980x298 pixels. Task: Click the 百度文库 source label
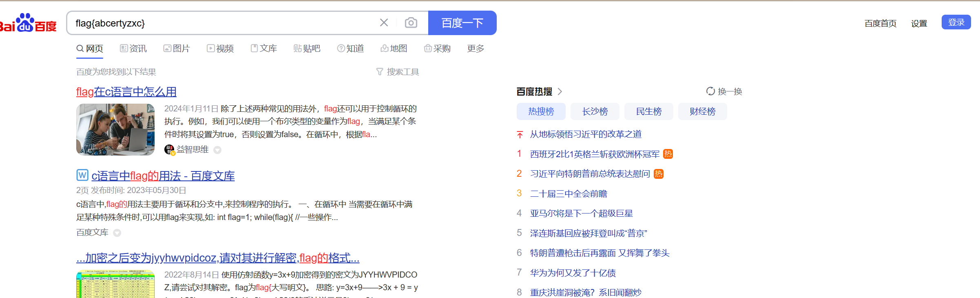[92, 232]
